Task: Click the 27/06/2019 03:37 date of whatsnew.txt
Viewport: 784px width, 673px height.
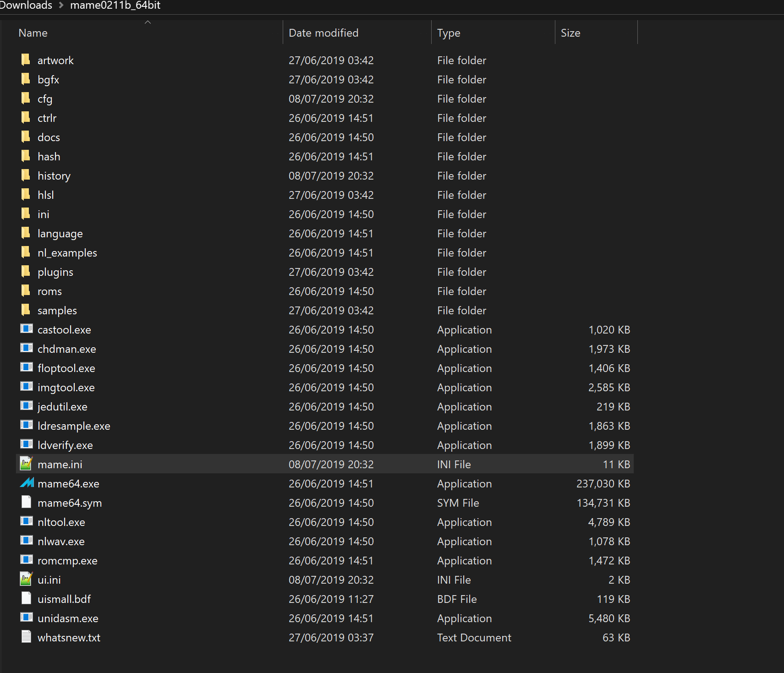Action: tap(331, 638)
